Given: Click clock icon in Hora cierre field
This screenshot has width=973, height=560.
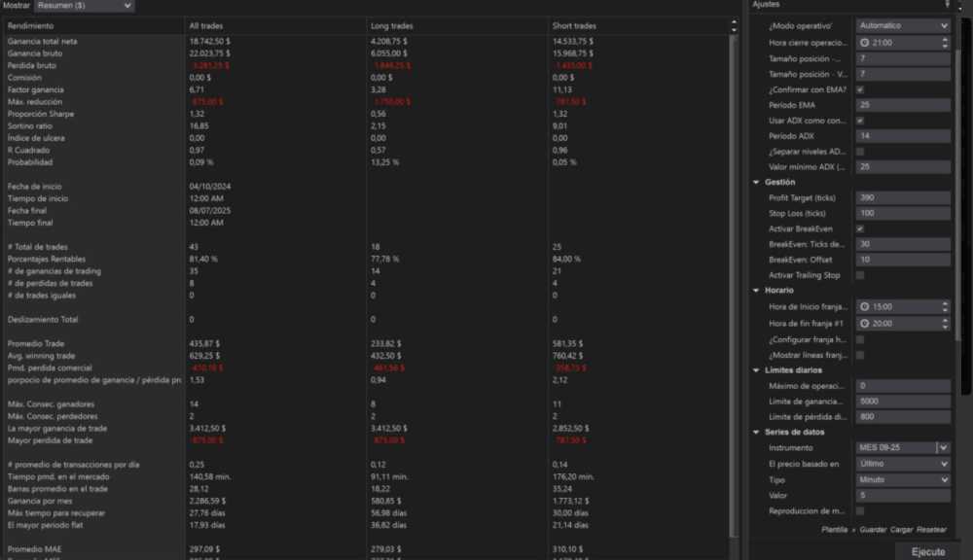Looking at the screenshot, I should (x=864, y=43).
